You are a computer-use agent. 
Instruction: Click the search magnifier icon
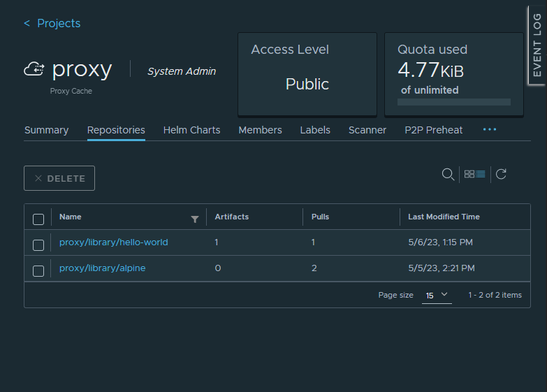[x=448, y=175]
